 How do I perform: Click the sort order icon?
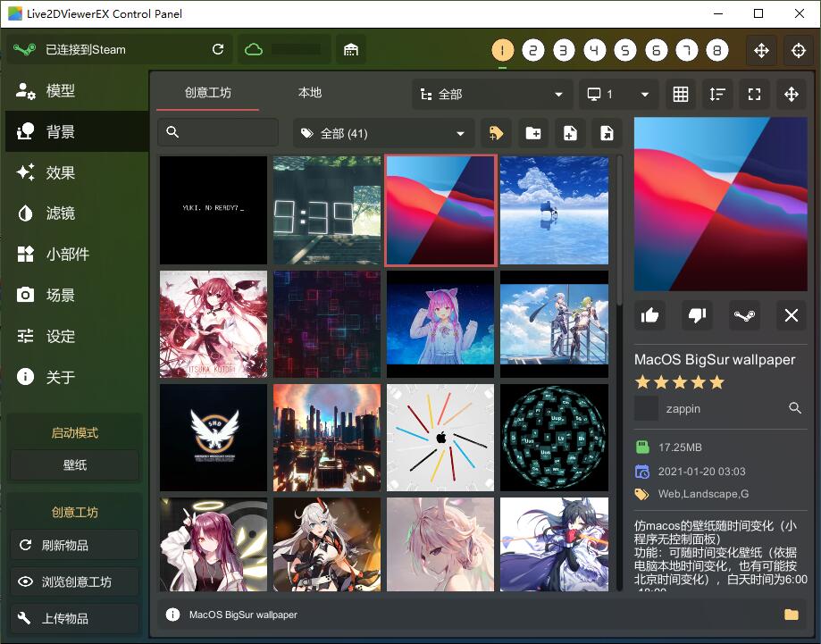[716, 95]
